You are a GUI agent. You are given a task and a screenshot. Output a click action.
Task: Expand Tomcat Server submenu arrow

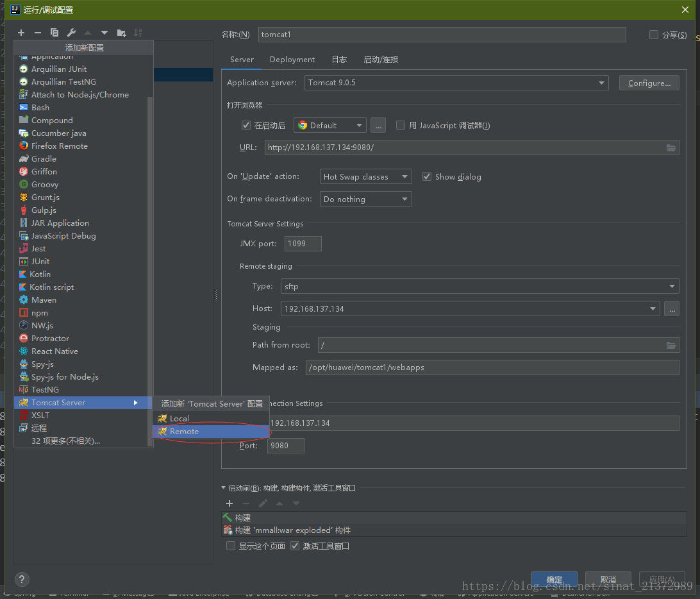pos(136,403)
